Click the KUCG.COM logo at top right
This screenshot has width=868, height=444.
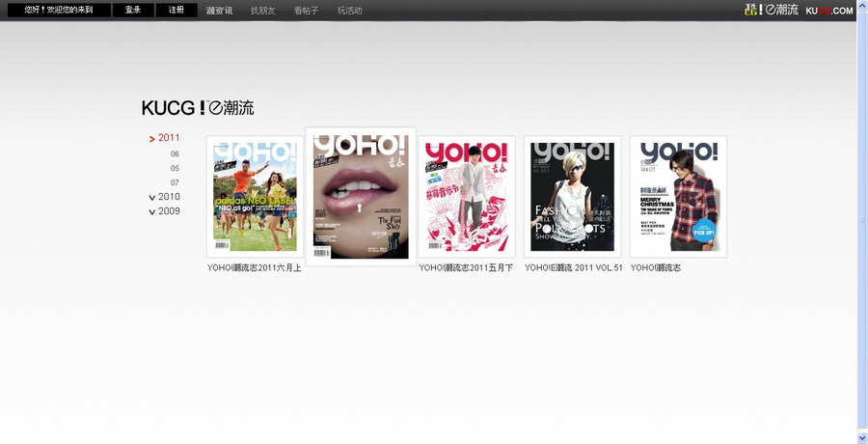[829, 11]
